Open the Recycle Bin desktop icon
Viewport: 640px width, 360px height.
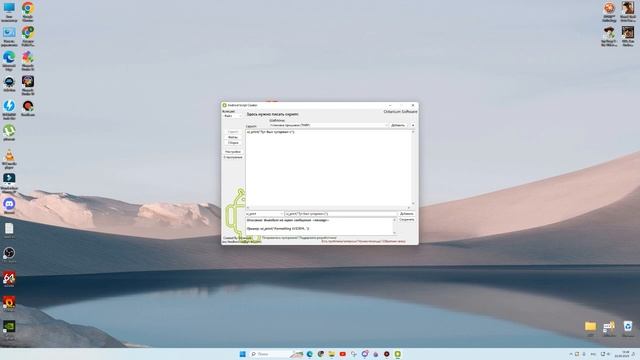[628, 328]
